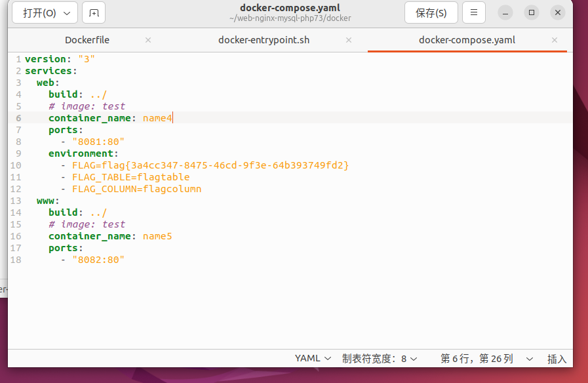The width and height of the screenshot is (588, 383).
Task: Open the YAML language selector
Action: coord(313,359)
